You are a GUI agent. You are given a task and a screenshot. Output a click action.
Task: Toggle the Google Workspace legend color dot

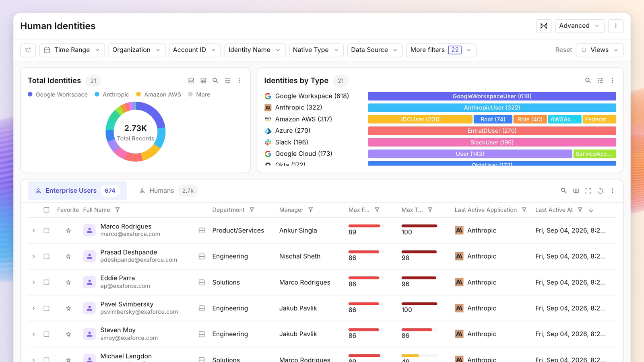[30, 94]
